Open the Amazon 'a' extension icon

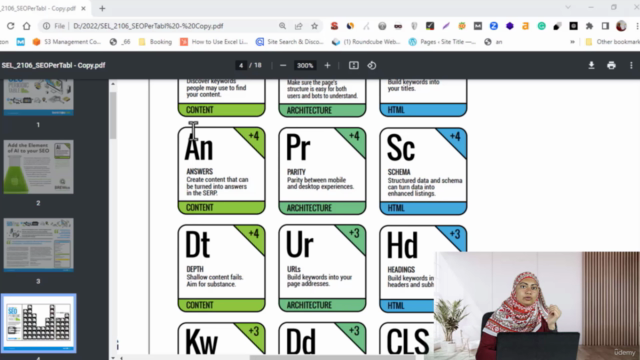pos(526,26)
